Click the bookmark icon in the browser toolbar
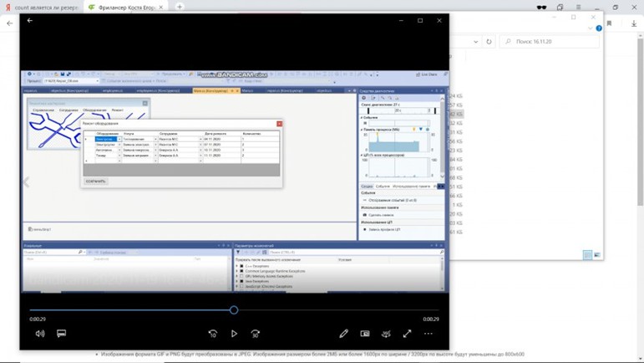 pyautogui.click(x=609, y=23)
